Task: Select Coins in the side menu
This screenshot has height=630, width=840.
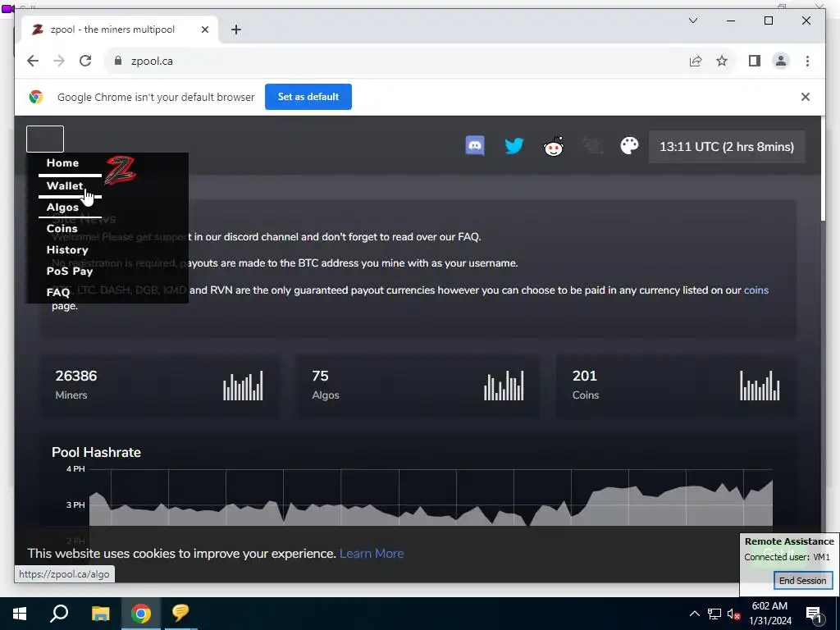Action: pos(62,229)
